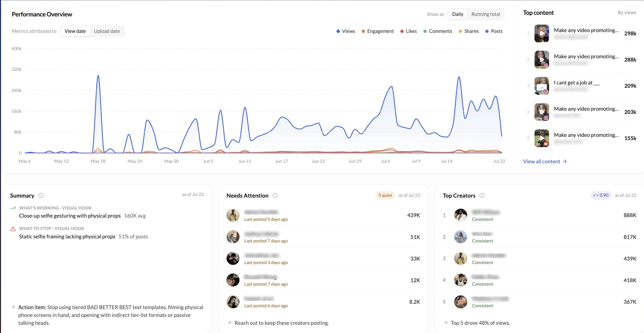Toggle the Views legend series
This screenshot has width=644, height=333.
point(345,31)
